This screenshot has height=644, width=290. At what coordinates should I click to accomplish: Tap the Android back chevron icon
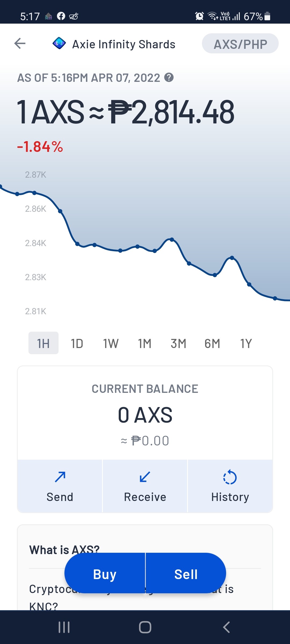226,627
